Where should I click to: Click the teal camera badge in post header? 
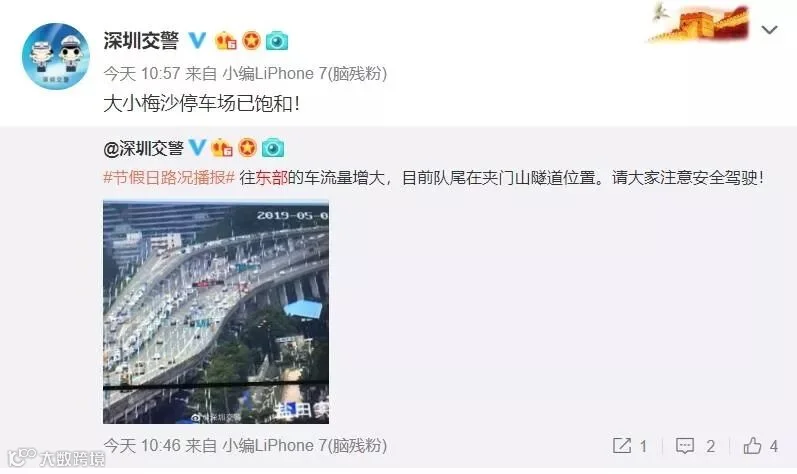pyautogui.click(x=277, y=41)
